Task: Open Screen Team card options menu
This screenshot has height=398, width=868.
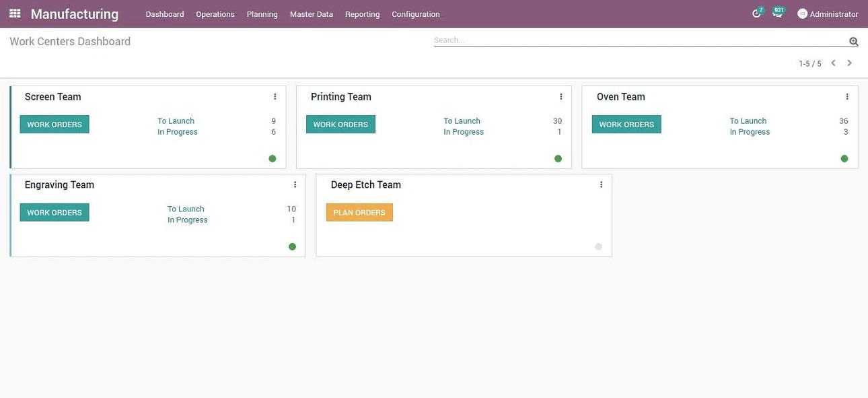Action: click(x=275, y=97)
